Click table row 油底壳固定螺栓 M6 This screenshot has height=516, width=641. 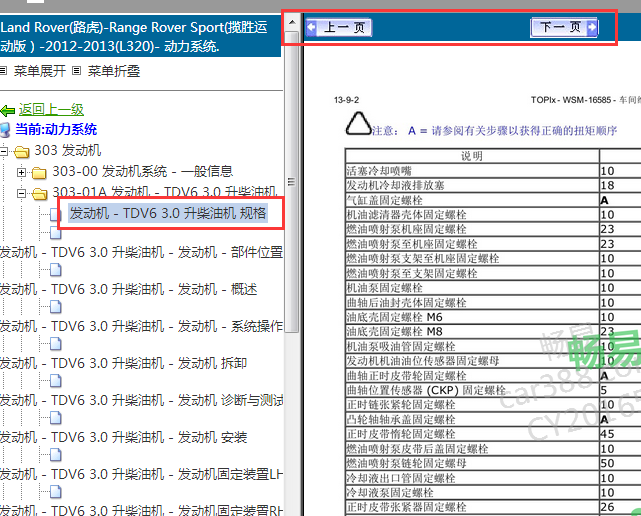pos(472,317)
